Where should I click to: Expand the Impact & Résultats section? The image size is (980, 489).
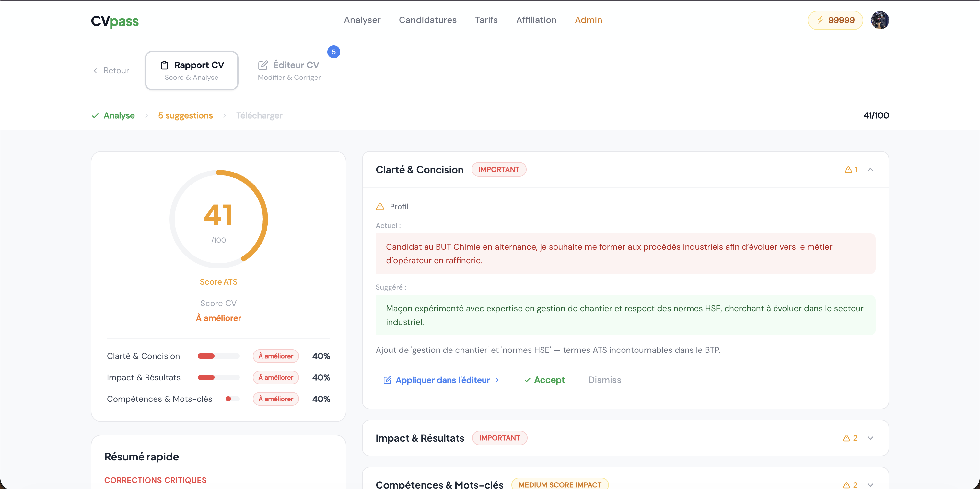coord(870,438)
